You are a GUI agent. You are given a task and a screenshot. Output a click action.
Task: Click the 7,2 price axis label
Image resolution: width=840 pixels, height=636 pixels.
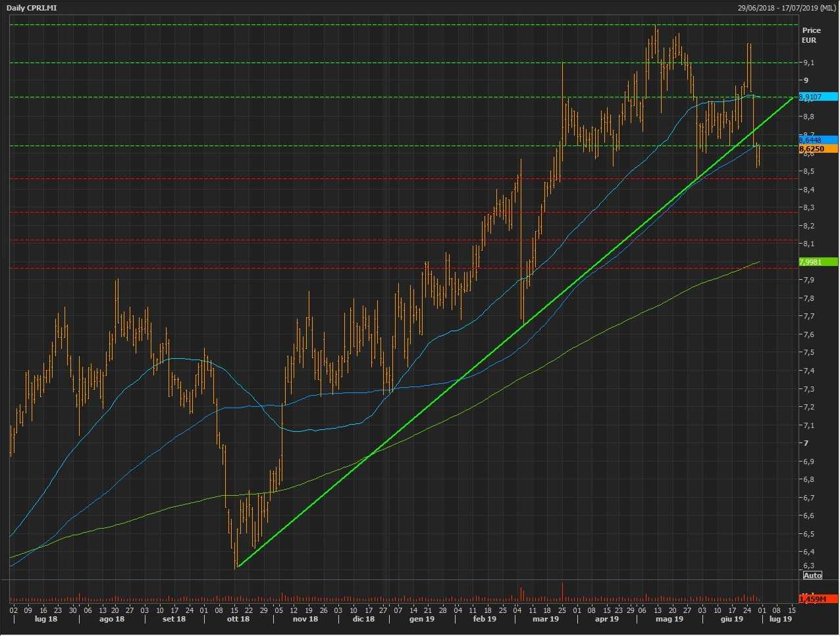(808, 407)
